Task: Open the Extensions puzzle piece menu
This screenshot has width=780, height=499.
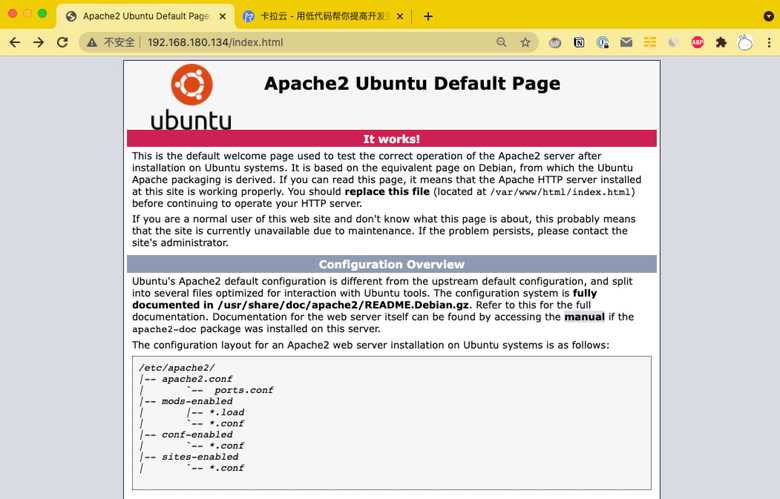Action: 721,43
